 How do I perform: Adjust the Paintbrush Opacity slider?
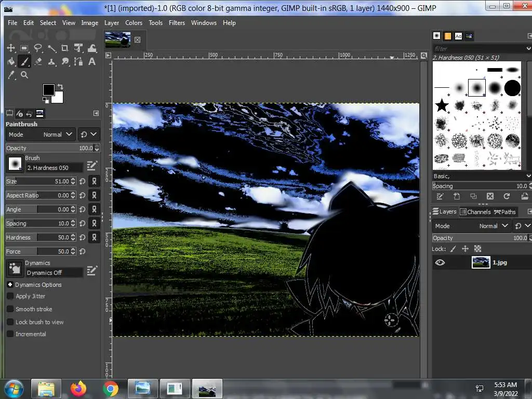coord(49,148)
